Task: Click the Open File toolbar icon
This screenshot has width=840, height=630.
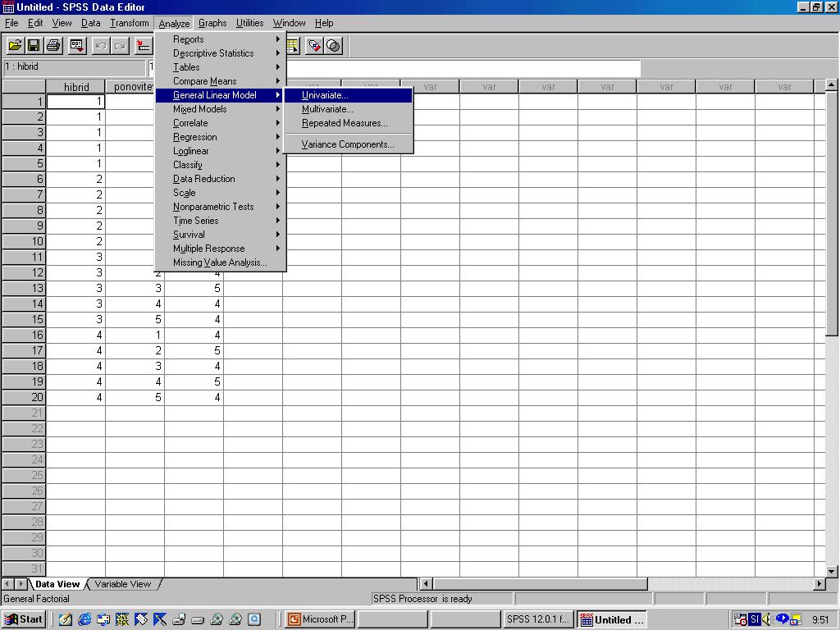Action: [15, 46]
